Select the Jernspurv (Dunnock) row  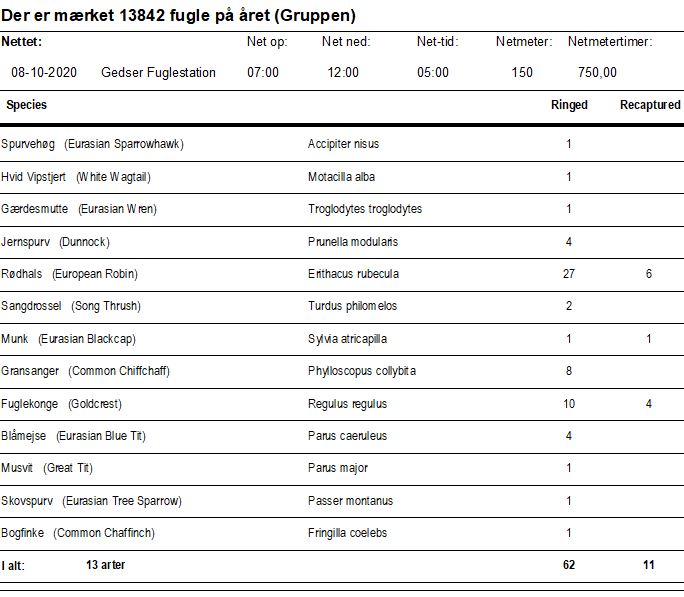tap(342, 242)
